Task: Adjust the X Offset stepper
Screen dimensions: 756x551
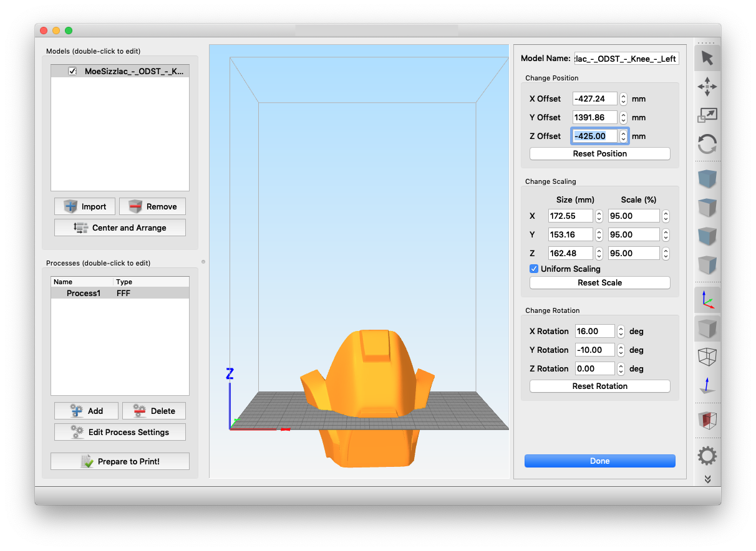Action: (x=623, y=98)
